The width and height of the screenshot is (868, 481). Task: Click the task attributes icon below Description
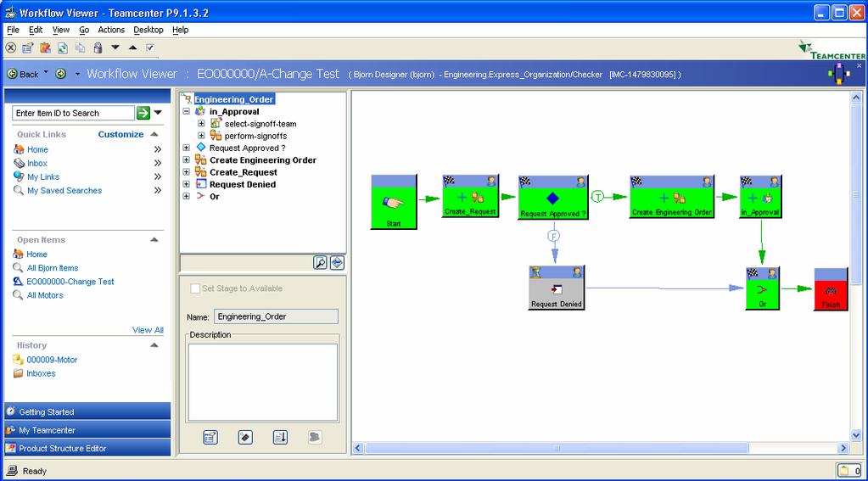click(210, 437)
